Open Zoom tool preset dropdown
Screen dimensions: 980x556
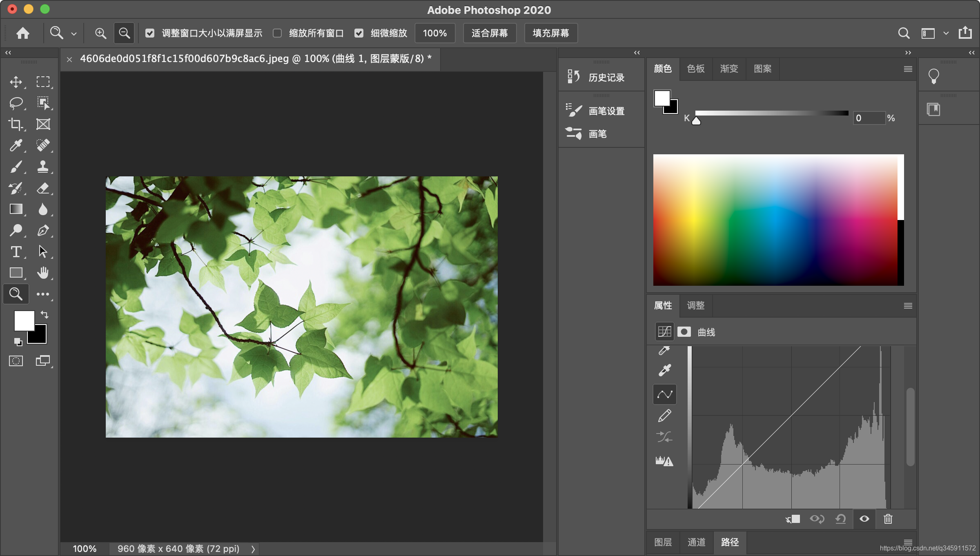74,34
